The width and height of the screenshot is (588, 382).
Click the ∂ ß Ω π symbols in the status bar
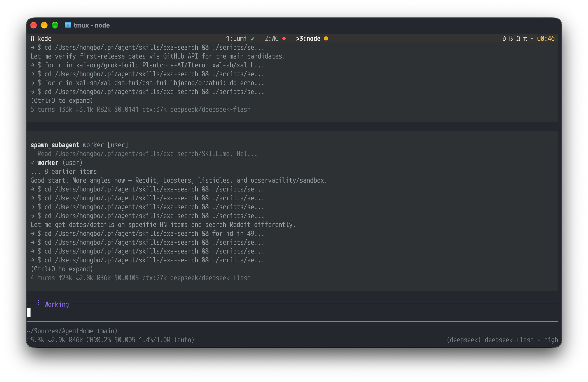[x=515, y=38]
